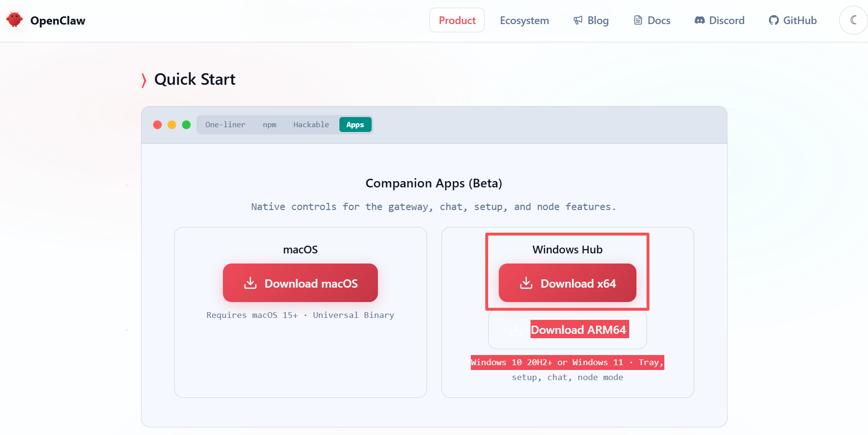The width and height of the screenshot is (868, 435).
Task: Click the "Companion Apps (Beta)" title
Action: 434,184
